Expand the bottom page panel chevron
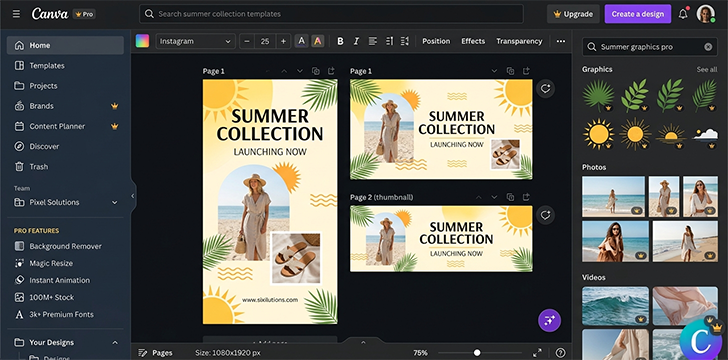 point(363,342)
